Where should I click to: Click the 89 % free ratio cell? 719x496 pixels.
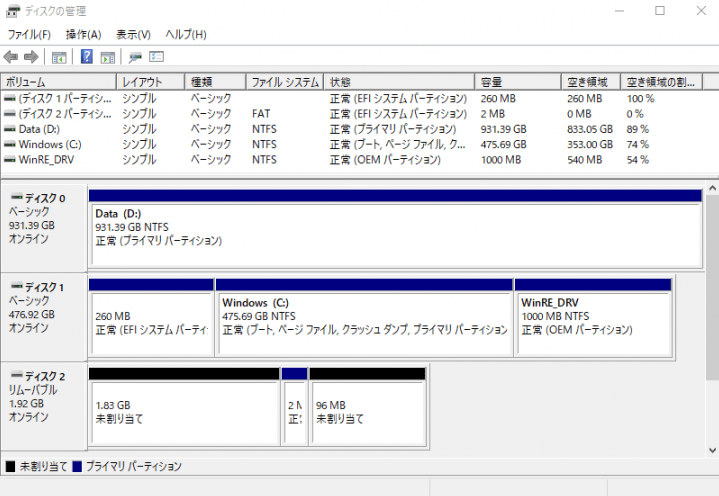pyautogui.click(x=637, y=129)
